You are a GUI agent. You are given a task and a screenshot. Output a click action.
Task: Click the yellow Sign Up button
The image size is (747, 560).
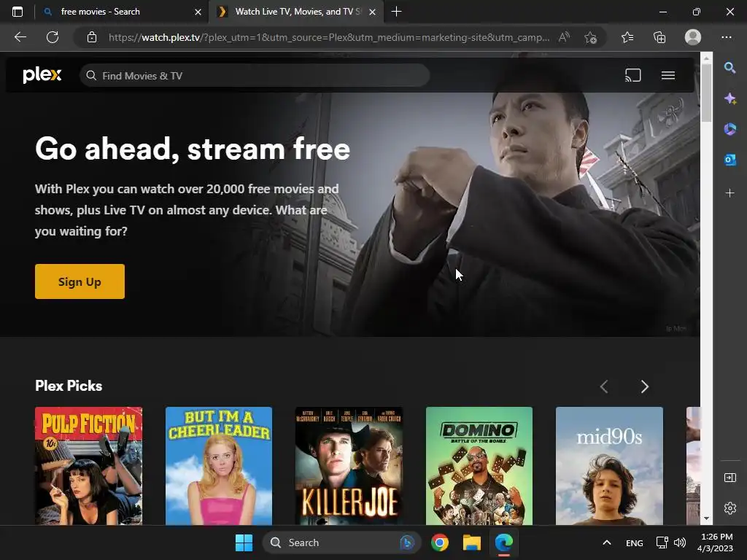click(80, 281)
